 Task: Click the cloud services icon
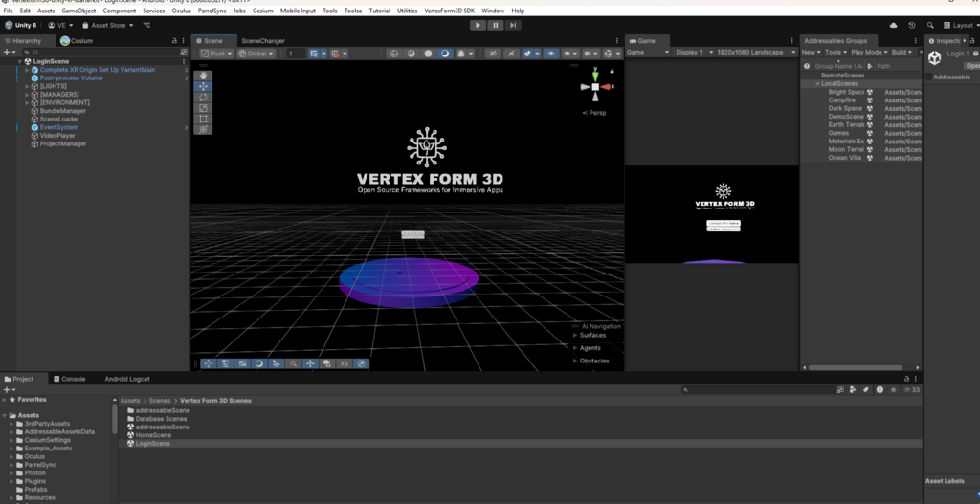(894, 25)
